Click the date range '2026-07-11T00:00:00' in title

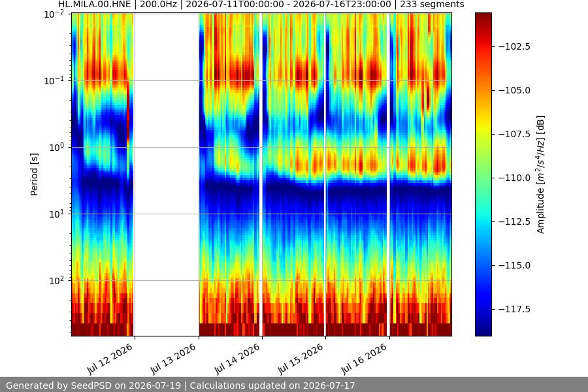coord(235,5)
